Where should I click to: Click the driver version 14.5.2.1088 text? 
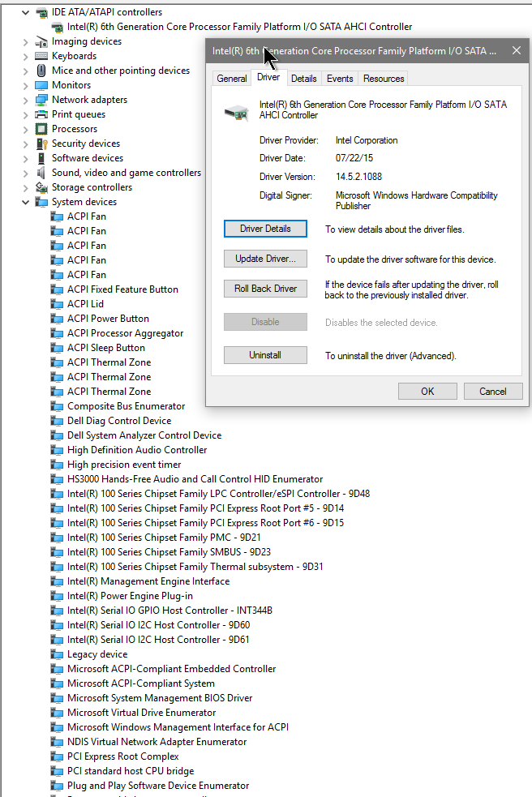pos(358,177)
